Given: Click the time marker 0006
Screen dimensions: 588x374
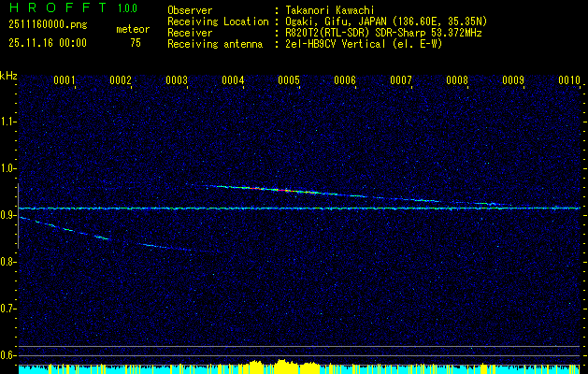Looking at the screenshot, I should (x=345, y=80).
